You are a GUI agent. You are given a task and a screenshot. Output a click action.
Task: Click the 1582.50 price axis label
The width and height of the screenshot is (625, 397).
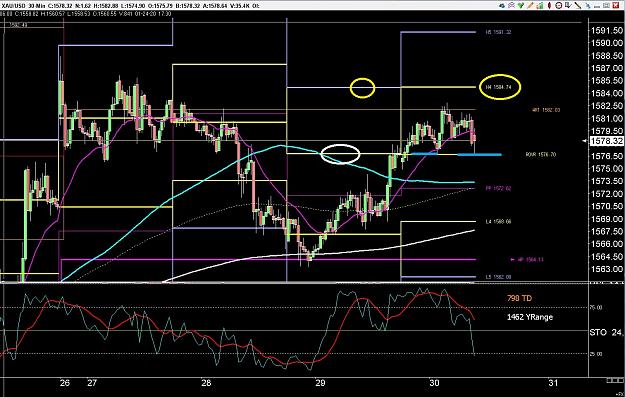pyautogui.click(x=607, y=106)
